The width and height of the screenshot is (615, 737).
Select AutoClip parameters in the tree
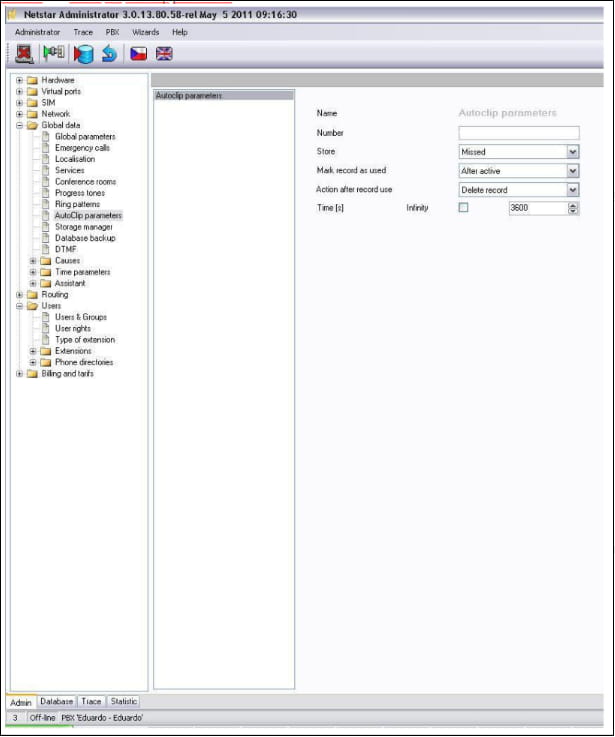[x=88, y=215]
